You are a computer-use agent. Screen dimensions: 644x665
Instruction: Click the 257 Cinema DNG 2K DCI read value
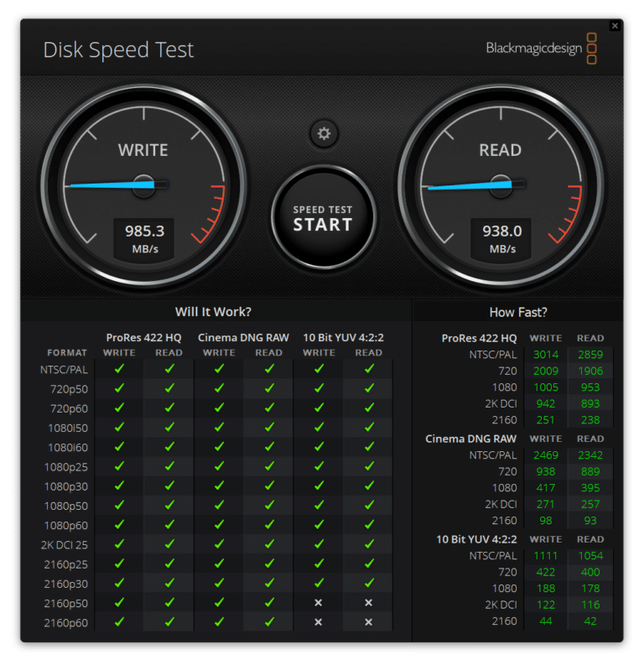590,504
